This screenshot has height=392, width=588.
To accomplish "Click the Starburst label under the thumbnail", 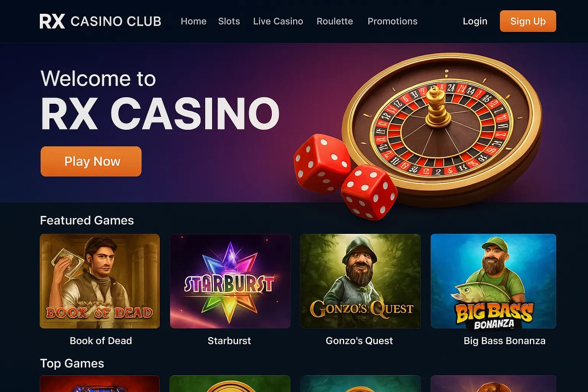I will tap(229, 341).
